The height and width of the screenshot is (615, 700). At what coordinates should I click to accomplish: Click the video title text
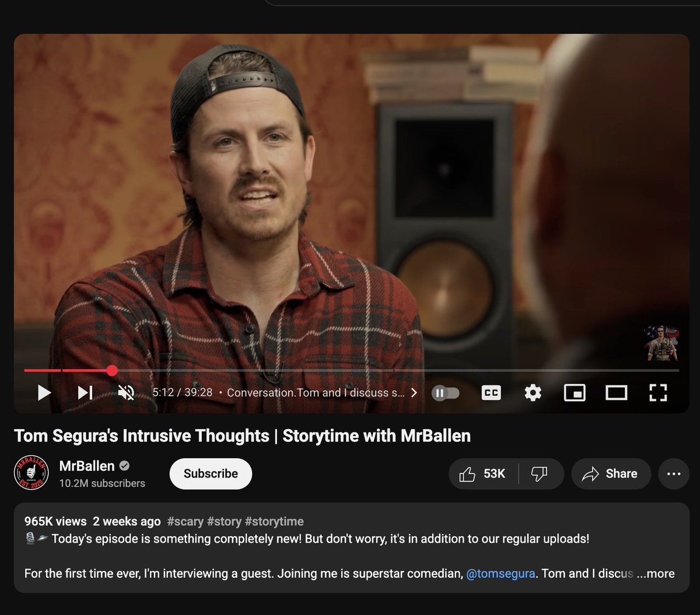pyautogui.click(x=242, y=436)
